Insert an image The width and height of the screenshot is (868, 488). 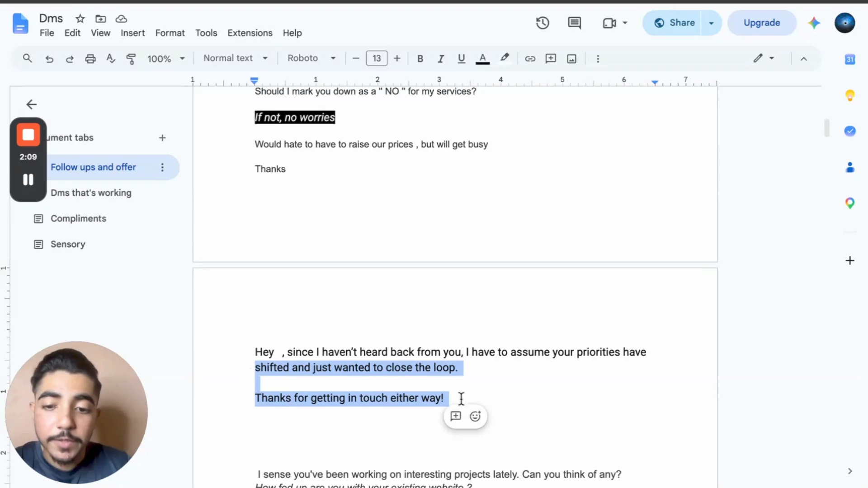coord(572,59)
